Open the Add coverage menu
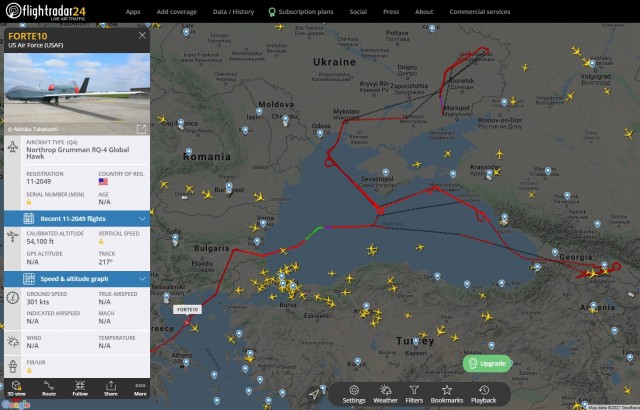 click(x=176, y=12)
